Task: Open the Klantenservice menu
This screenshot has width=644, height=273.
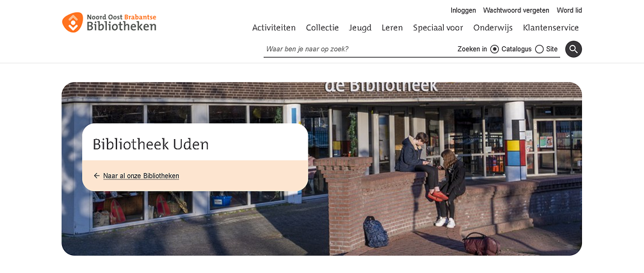Action: (551, 28)
